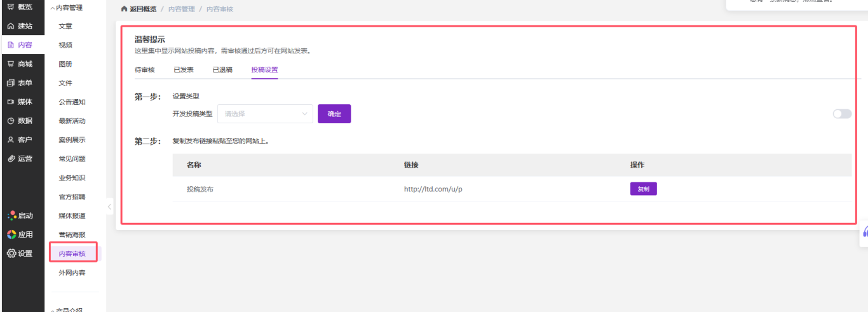Open 公告通知 in the content menu
Viewport: 868px width, 312px height.
click(x=72, y=102)
